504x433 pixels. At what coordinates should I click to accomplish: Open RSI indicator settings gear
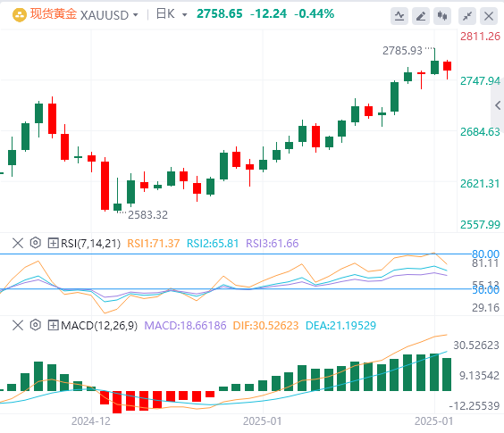pos(36,243)
